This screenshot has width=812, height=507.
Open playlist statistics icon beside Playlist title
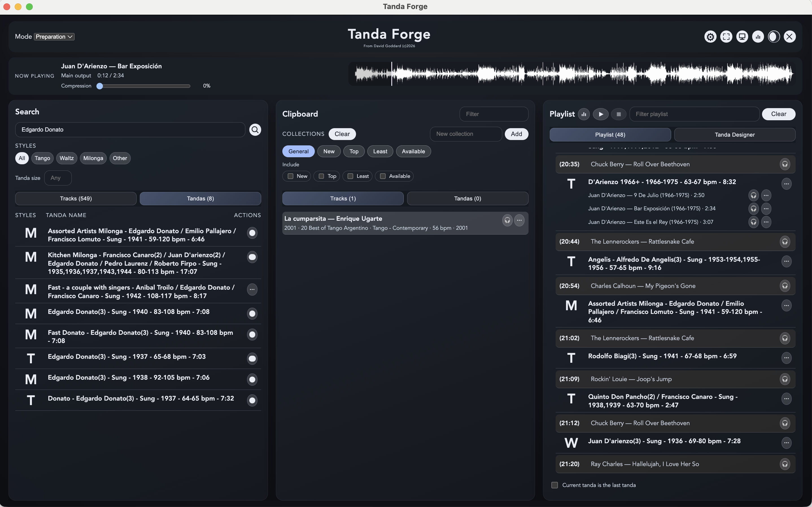[x=584, y=114]
